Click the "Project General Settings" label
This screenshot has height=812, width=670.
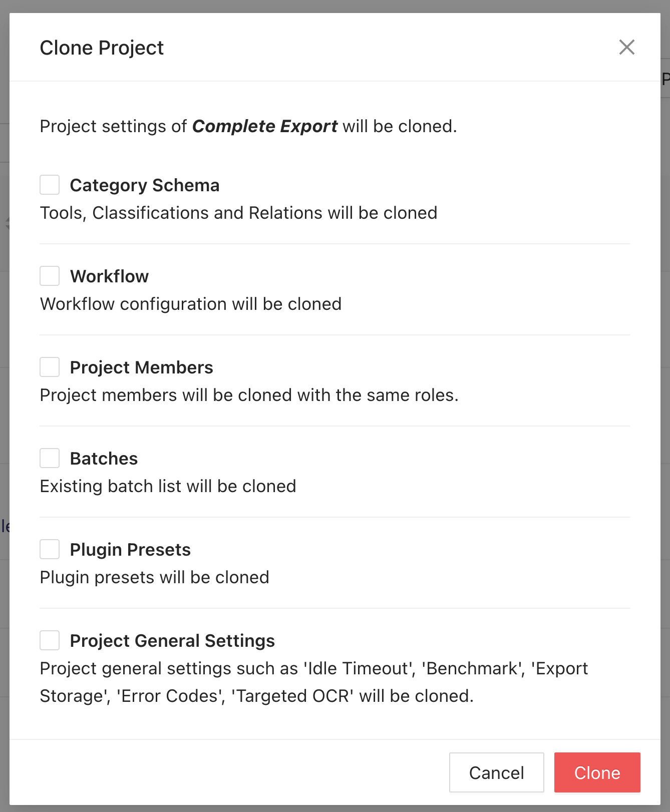tap(172, 641)
